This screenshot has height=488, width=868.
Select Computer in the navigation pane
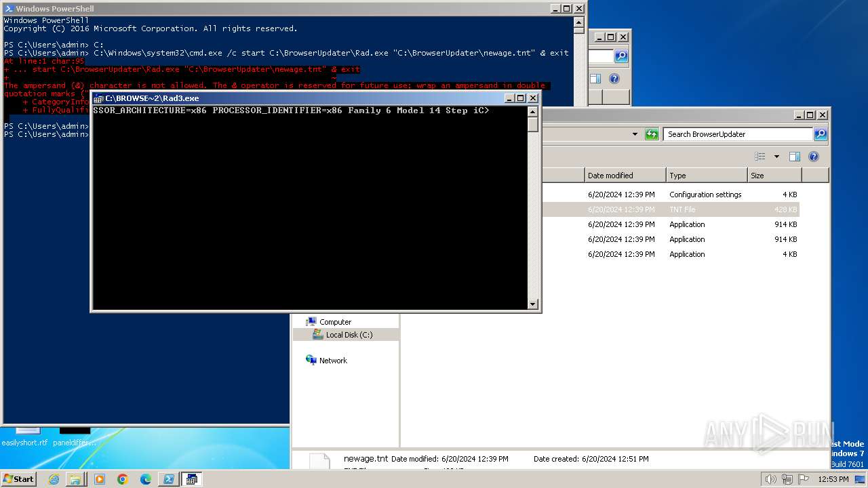335,322
